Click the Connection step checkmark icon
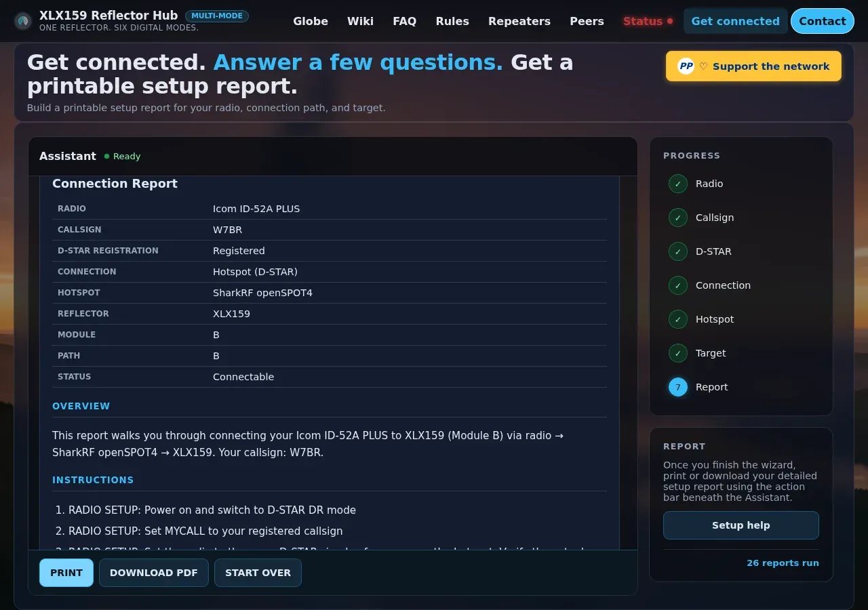 678,285
